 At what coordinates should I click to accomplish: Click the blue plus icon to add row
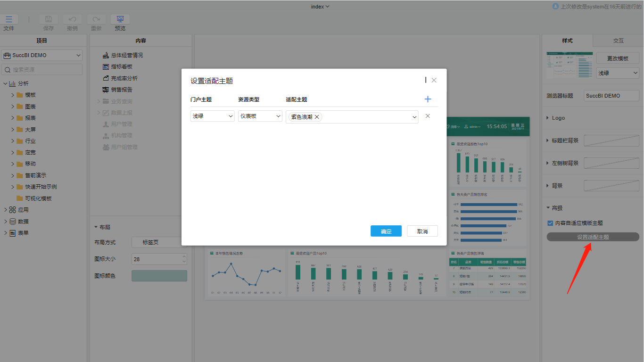click(428, 99)
